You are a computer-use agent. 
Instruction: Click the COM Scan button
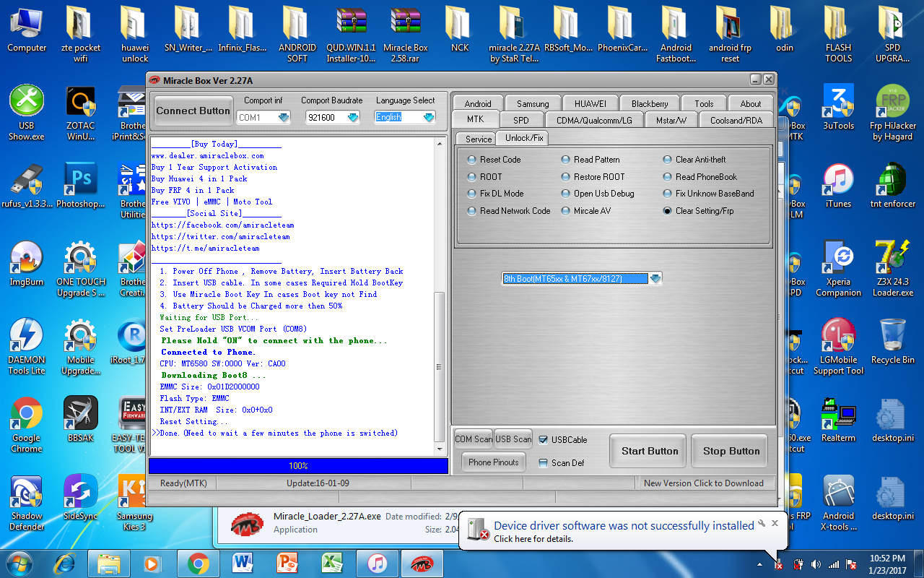pos(474,439)
